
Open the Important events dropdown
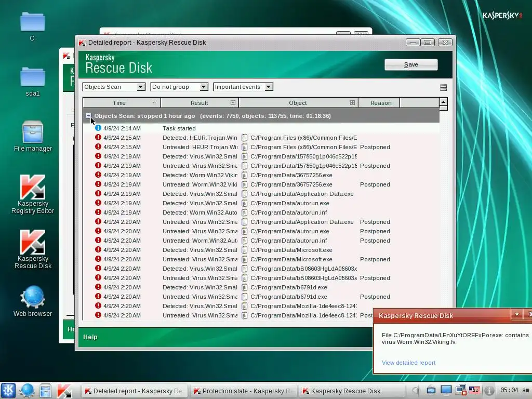(x=243, y=87)
